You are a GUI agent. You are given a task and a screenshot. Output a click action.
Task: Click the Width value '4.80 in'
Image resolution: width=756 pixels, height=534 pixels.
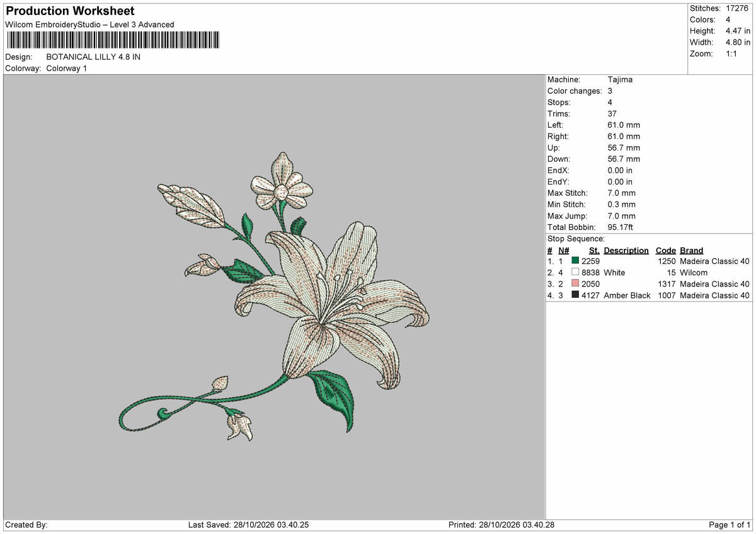738,42
